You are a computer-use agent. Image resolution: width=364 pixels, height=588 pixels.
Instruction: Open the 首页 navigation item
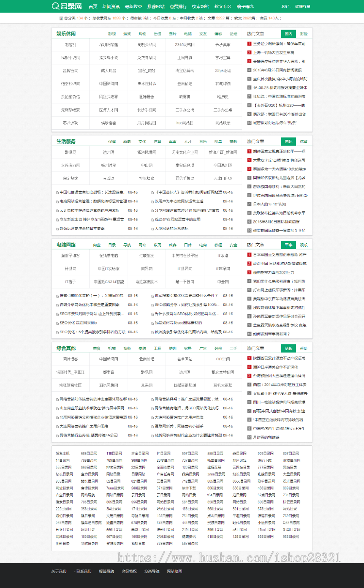click(x=93, y=7)
